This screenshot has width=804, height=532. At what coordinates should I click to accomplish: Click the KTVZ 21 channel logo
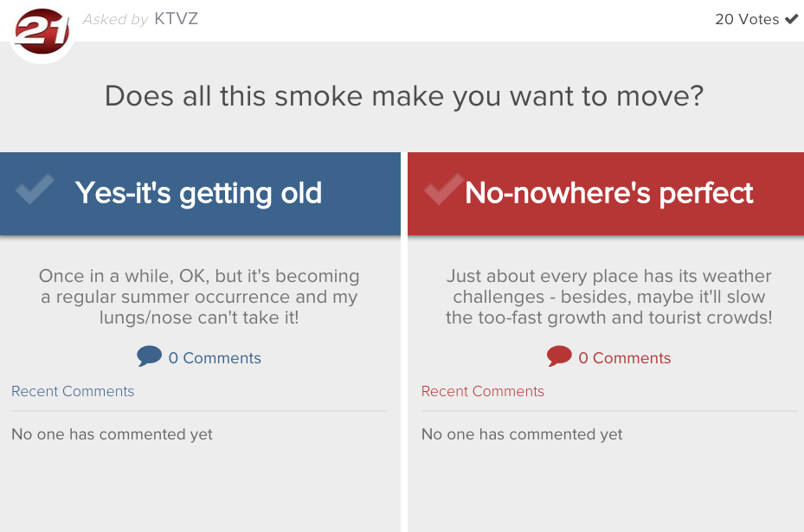coord(41,31)
